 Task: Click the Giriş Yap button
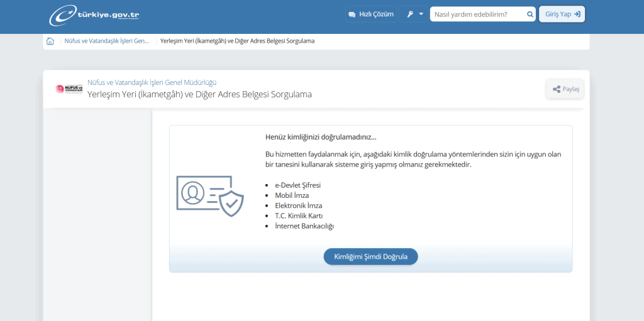click(x=562, y=14)
